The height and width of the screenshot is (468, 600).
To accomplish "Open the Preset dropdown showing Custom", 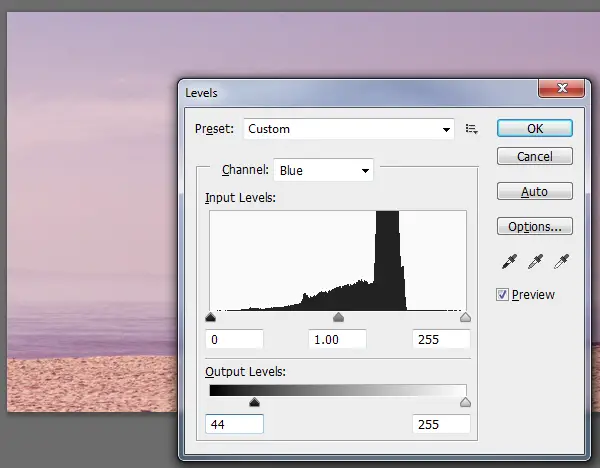I will [348, 129].
